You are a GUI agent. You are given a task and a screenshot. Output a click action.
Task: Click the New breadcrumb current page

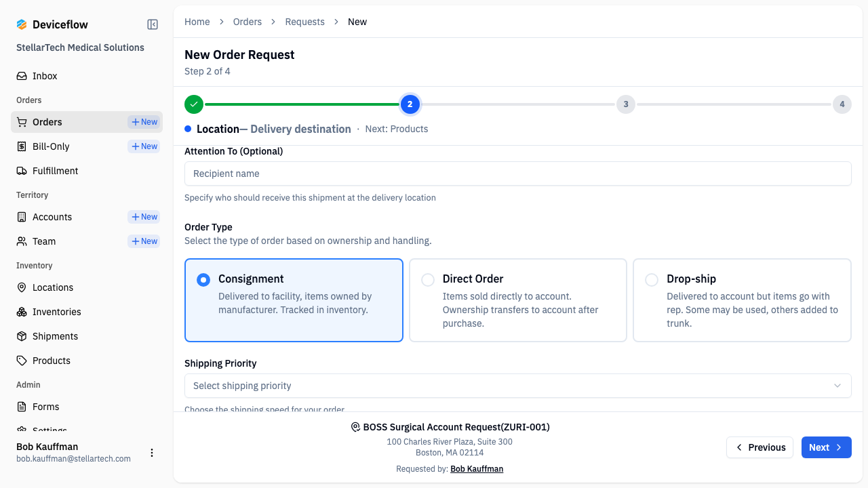coord(357,22)
